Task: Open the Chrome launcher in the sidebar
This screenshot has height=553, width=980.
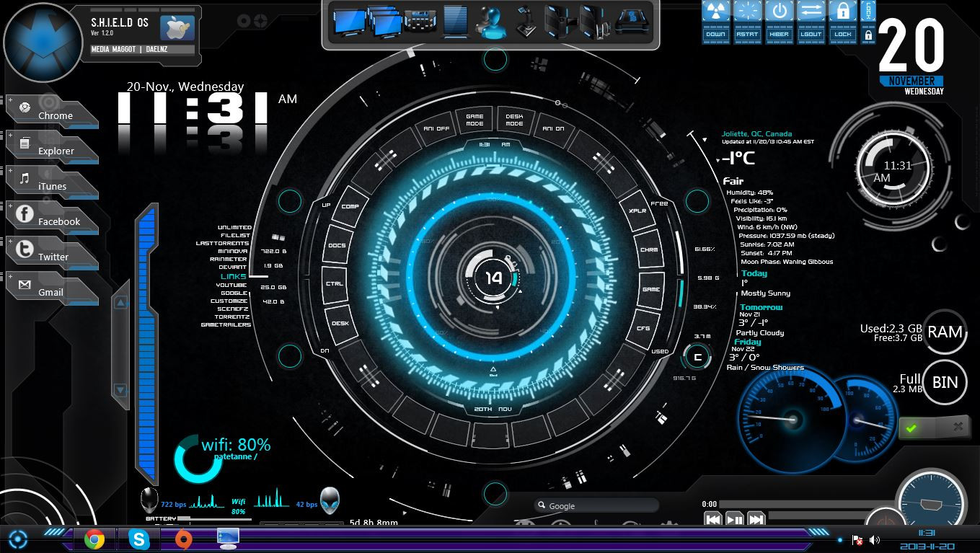Action: point(52,111)
